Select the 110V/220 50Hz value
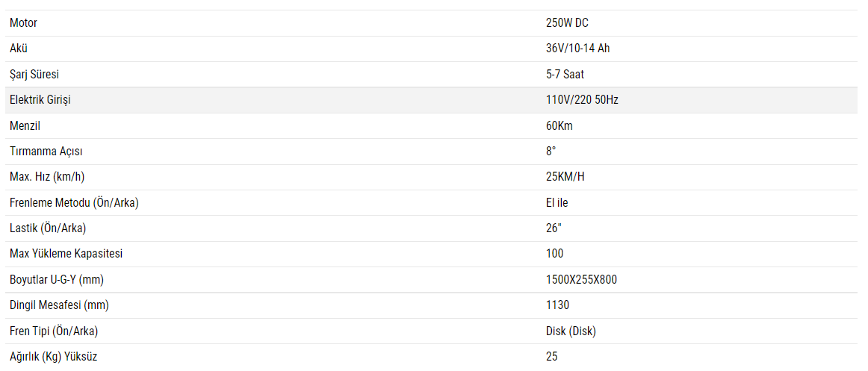Image resolution: width=868 pixels, height=371 pixels. pos(582,100)
